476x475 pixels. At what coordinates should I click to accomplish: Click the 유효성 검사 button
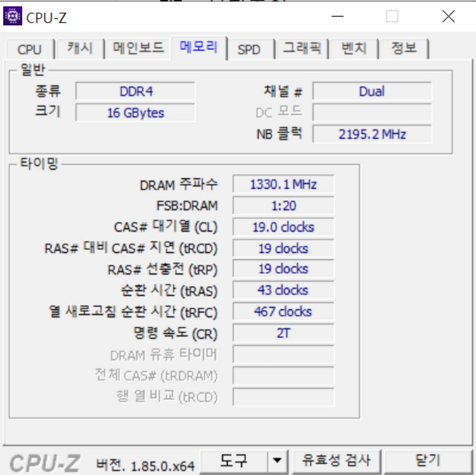337,460
